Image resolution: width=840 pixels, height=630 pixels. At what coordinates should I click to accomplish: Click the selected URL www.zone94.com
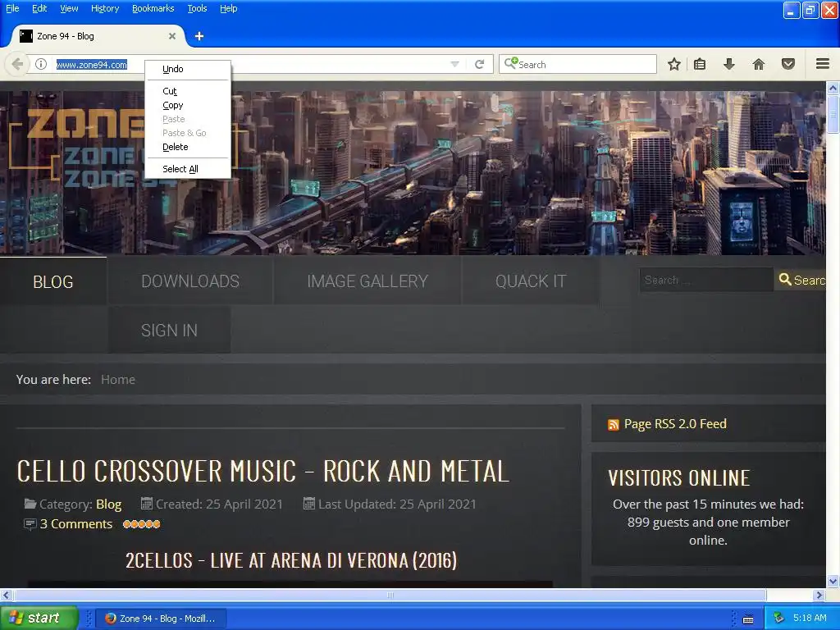[x=92, y=65]
